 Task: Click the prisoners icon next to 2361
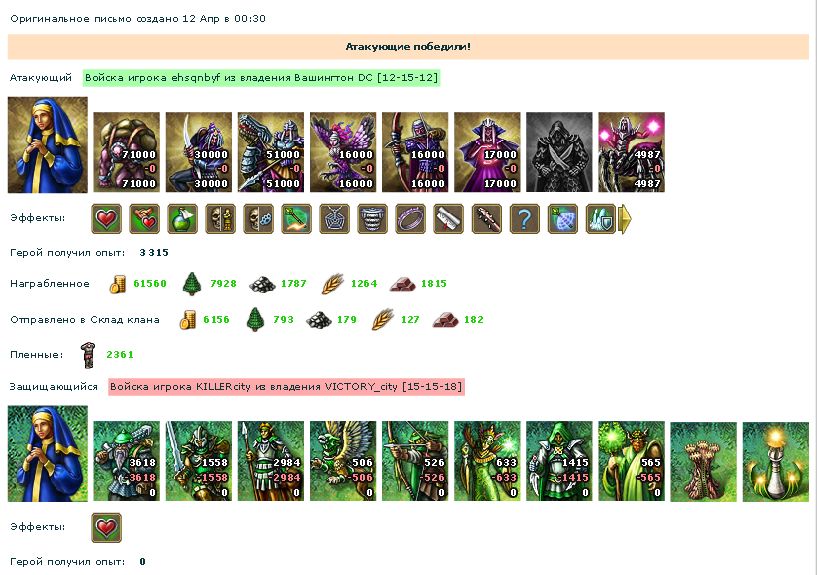(88, 355)
